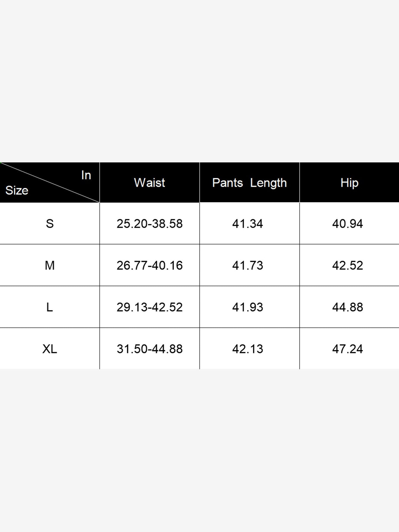Click the Size/In corner header cell
Screen dimensions: 399x532
click(50, 183)
